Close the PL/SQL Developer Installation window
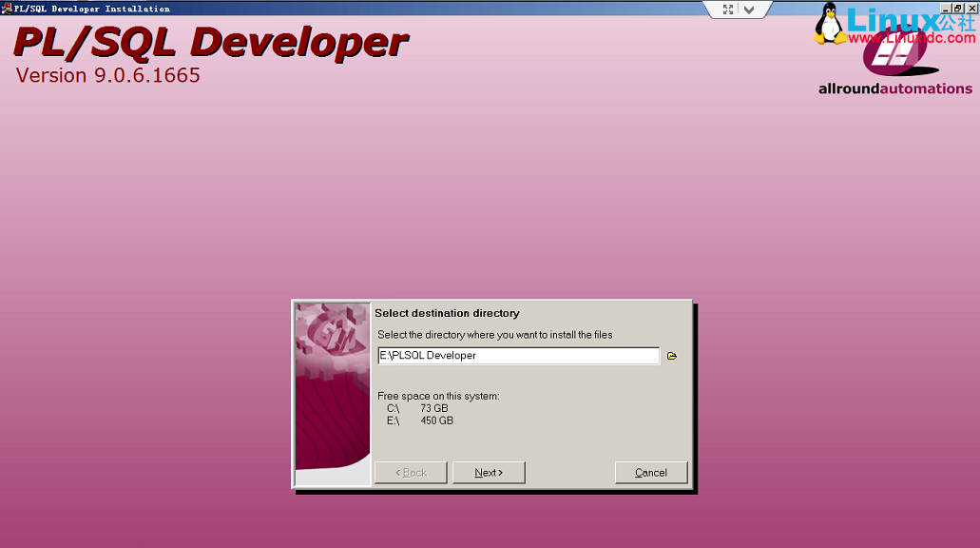Image resolution: width=980 pixels, height=548 pixels. [x=971, y=9]
